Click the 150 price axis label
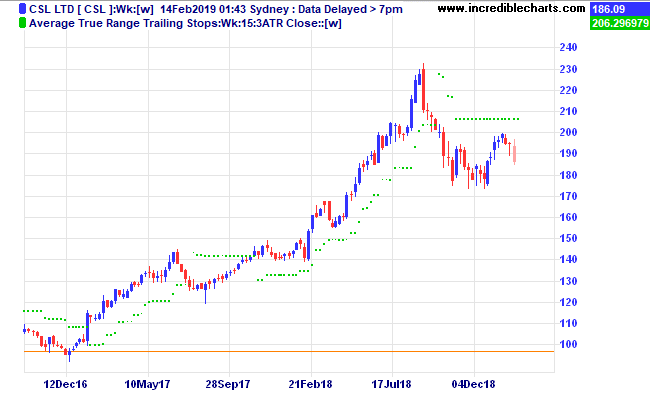651x395 pixels. pos(568,238)
